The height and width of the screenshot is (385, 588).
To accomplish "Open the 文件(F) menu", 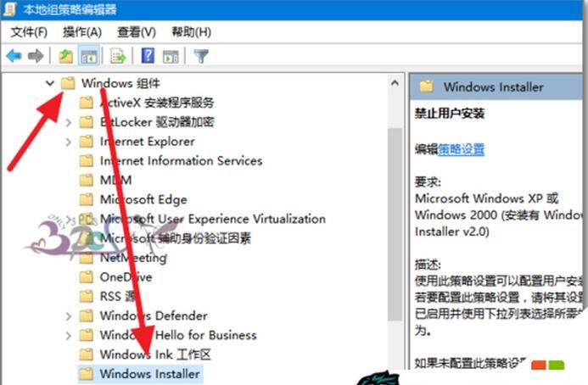I will (29, 32).
